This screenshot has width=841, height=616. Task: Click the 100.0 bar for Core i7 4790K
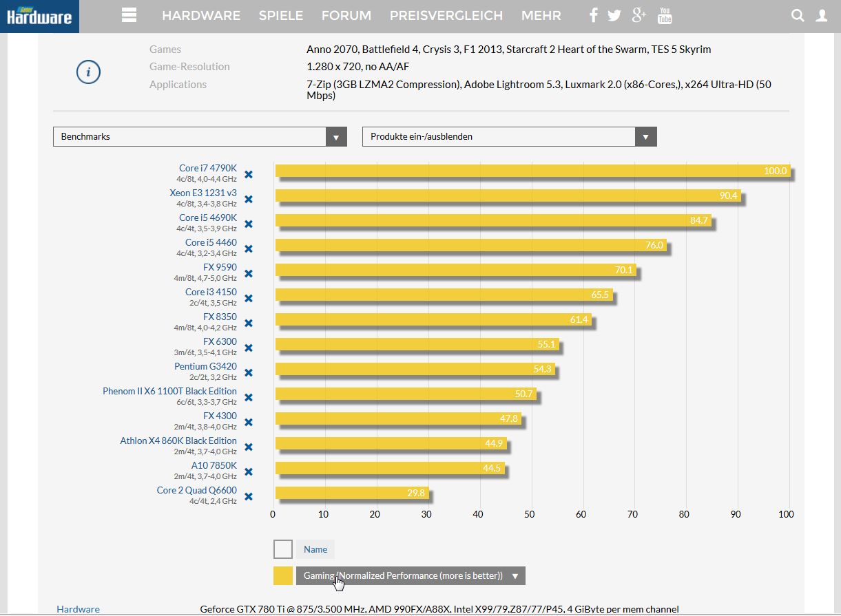532,171
